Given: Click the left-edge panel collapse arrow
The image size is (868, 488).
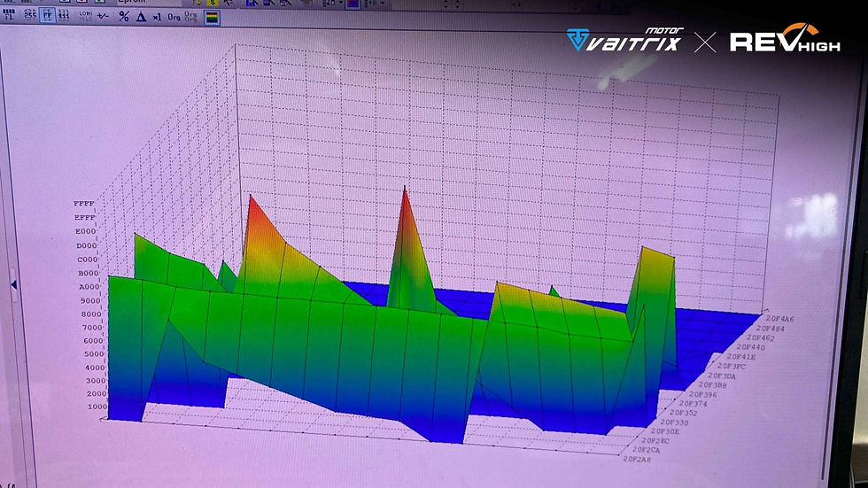Looking at the screenshot, I should 14,285.
